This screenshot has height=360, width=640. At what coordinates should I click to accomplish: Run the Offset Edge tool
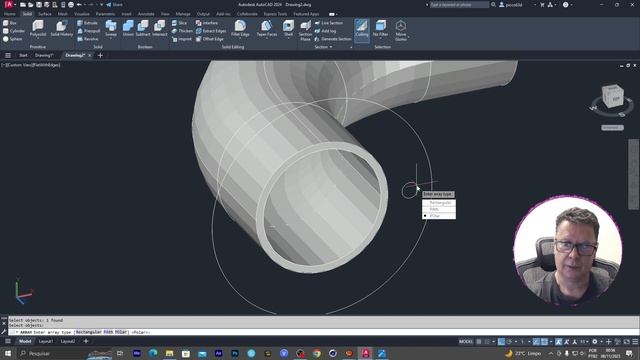coord(209,39)
